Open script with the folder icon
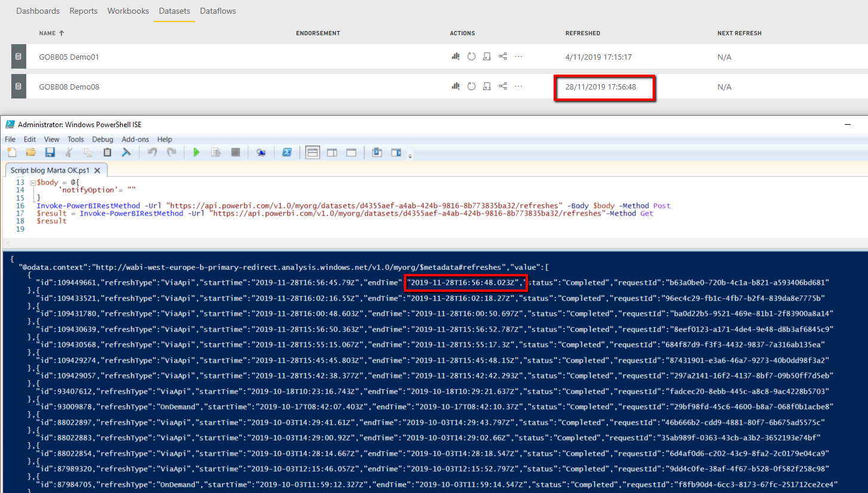 (30, 153)
